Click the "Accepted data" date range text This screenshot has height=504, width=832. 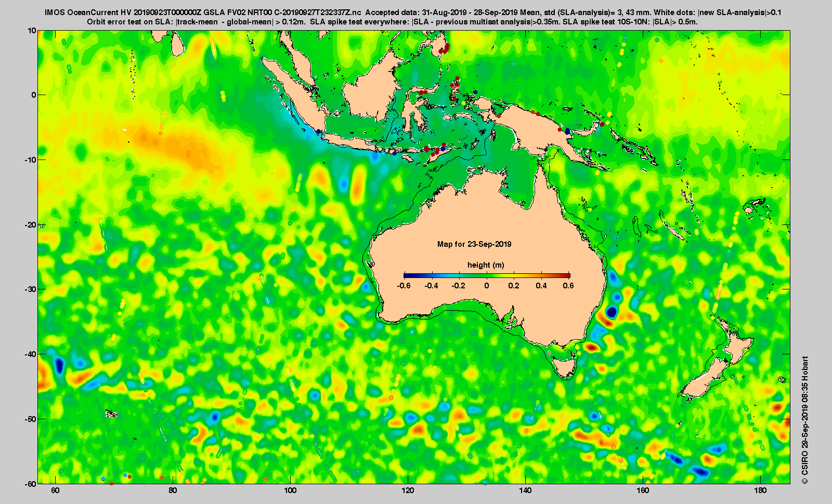pos(443,12)
